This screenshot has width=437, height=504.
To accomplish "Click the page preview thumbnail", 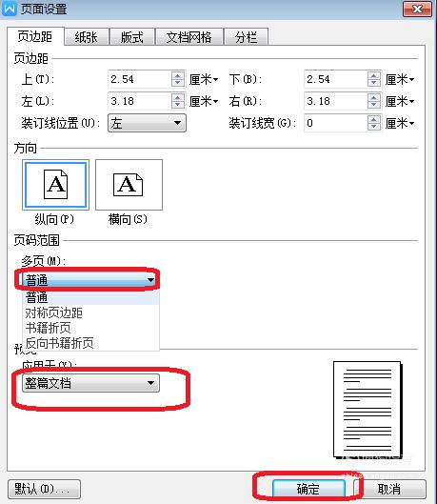I will click(367, 410).
